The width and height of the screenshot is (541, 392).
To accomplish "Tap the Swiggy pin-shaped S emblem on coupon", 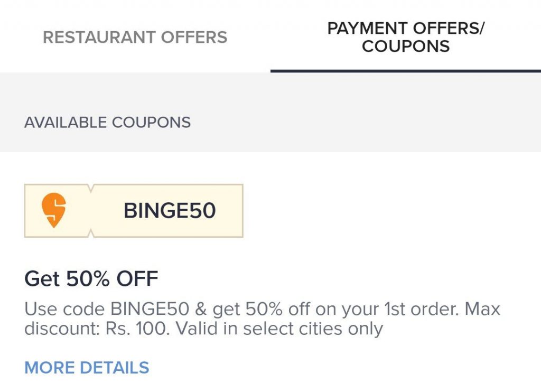I will tap(54, 210).
